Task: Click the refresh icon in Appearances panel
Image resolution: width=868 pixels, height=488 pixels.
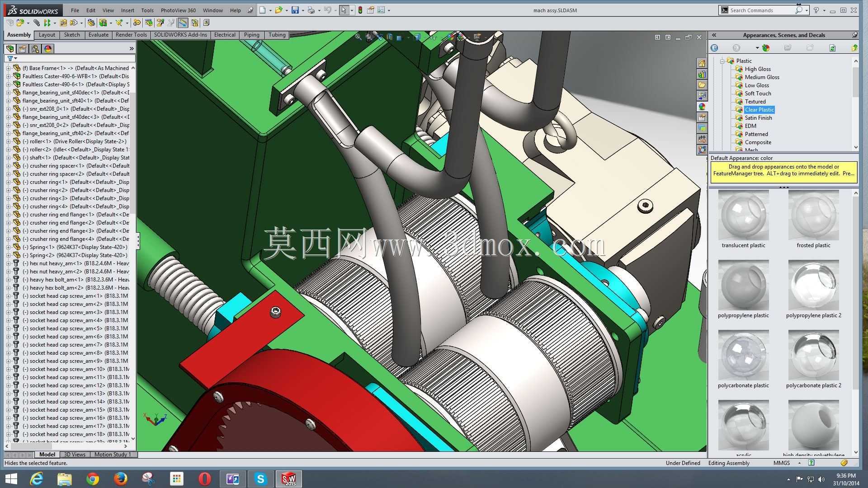Action: click(x=832, y=48)
